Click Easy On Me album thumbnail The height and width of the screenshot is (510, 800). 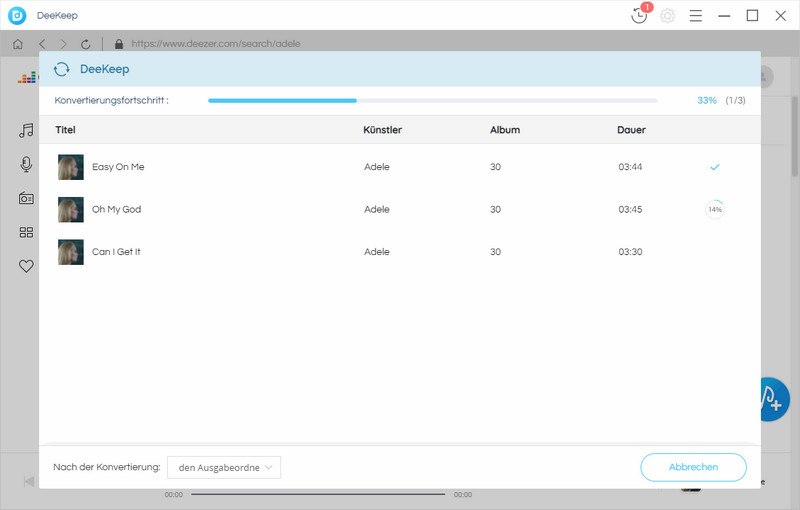coord(71,167)
